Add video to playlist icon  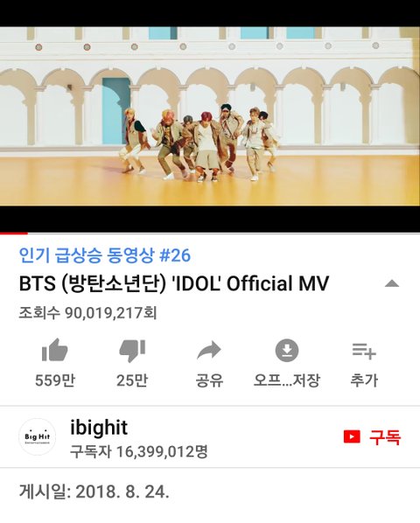pos(364,351)
